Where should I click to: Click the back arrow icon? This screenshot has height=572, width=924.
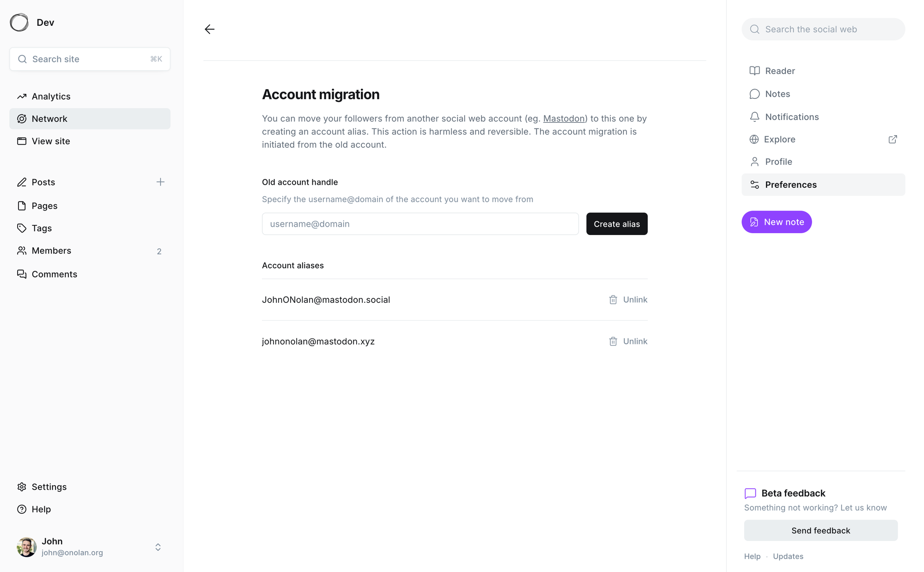(x=209, y=29)
